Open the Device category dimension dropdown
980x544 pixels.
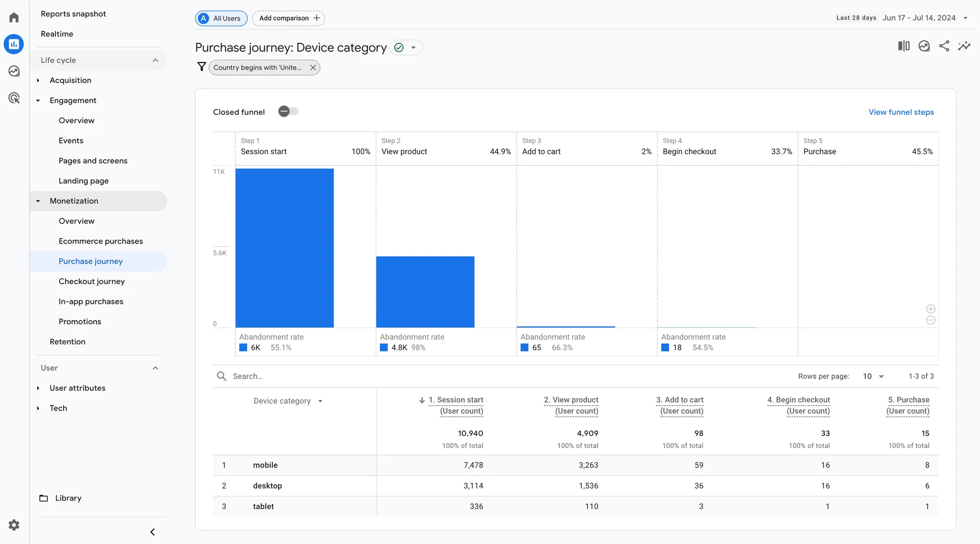(x=288, y=401)
